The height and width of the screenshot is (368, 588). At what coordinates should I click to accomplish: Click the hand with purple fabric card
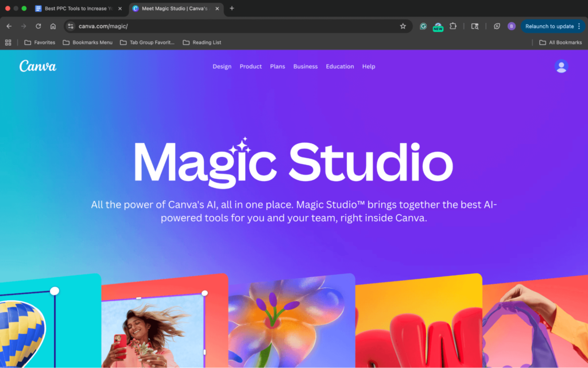pyautogui.click(x=535, y=321)
